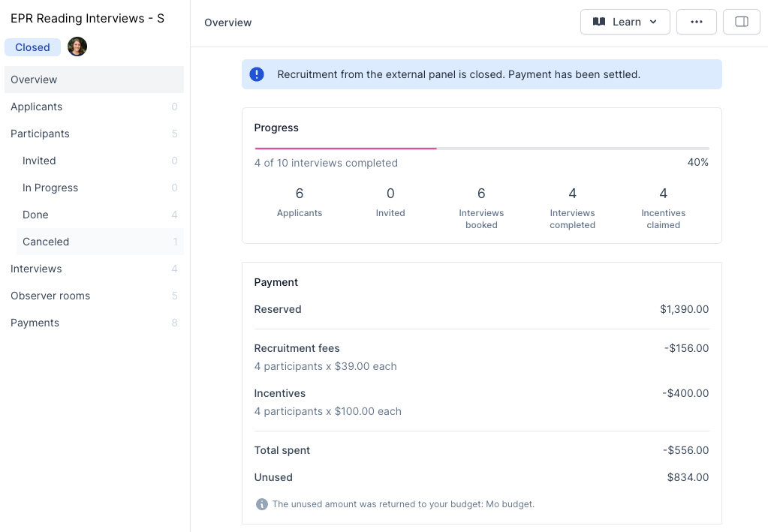Select In Progress participants sub-item

point(50,188)
